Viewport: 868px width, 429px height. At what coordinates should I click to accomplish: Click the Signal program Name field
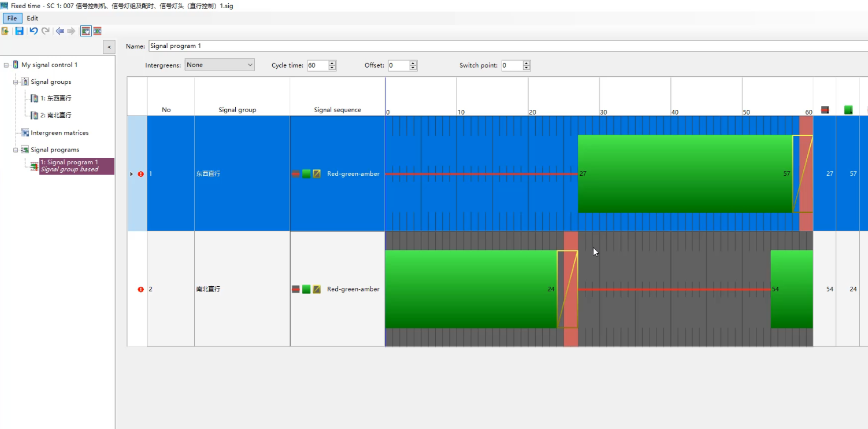pos(508,46)
